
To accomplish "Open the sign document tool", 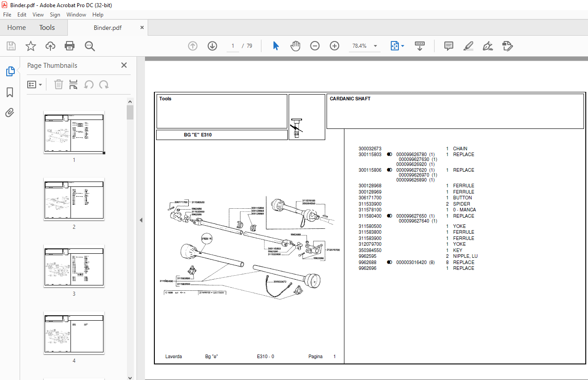I will tap(488, 46).
